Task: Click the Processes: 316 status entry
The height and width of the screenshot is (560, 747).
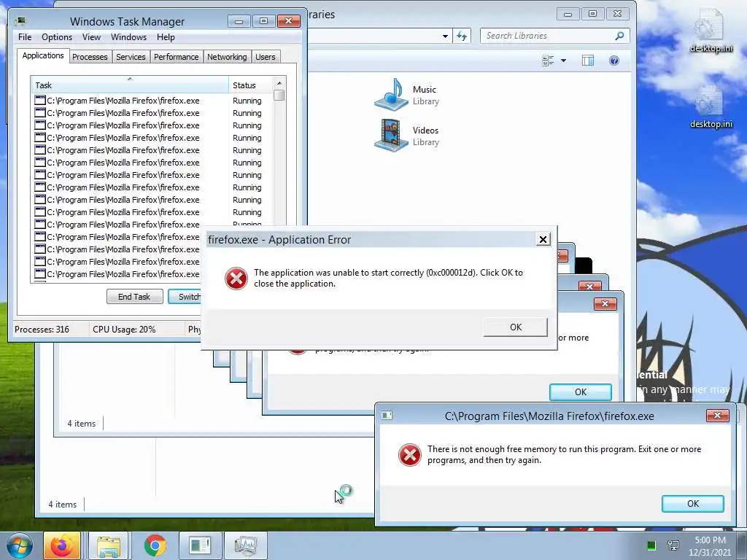Action: click(x=42, y=330)
